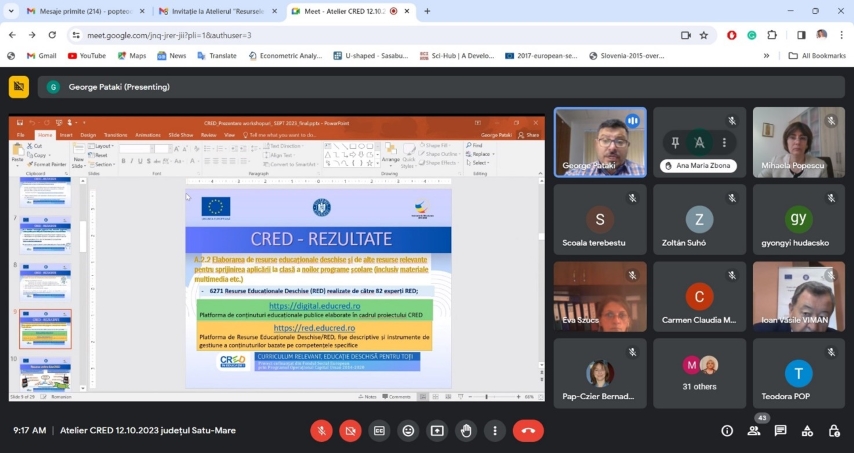Raise hand in the meeting
Viewport: 854px width, 453px height.
[466, 431]
